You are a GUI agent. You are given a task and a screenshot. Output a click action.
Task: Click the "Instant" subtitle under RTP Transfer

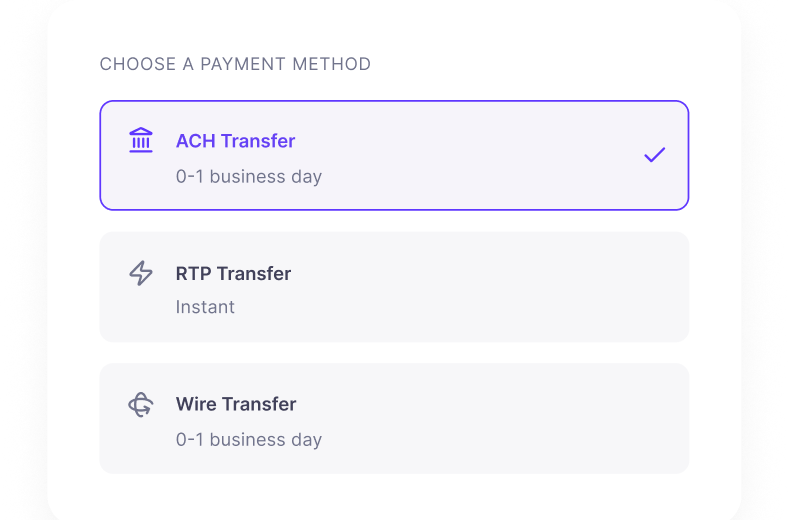pos(205,307)
